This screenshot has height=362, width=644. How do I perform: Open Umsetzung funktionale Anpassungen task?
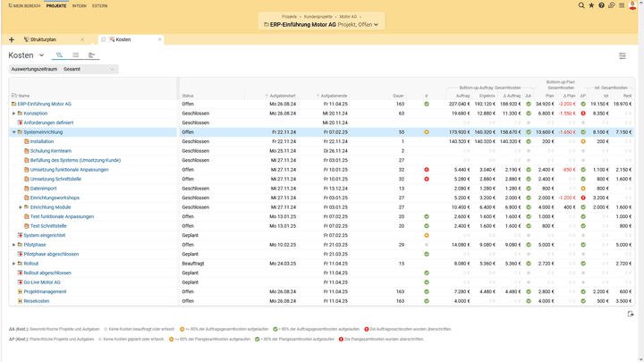click(70, 170)
